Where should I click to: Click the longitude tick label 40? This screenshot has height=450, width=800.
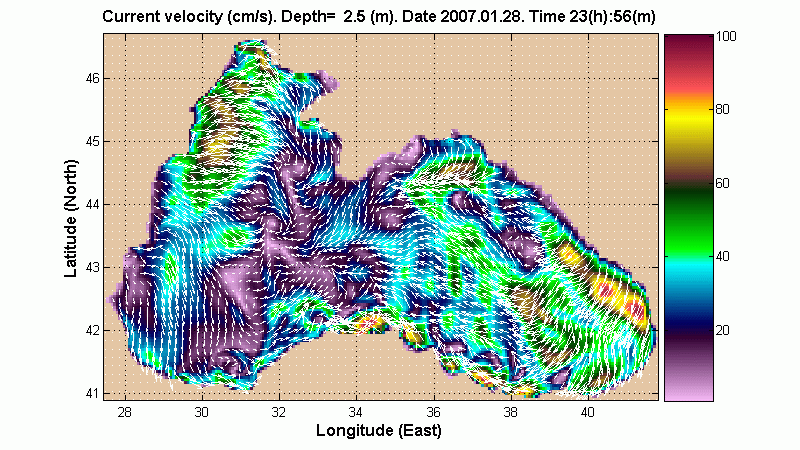coord(588,412)
